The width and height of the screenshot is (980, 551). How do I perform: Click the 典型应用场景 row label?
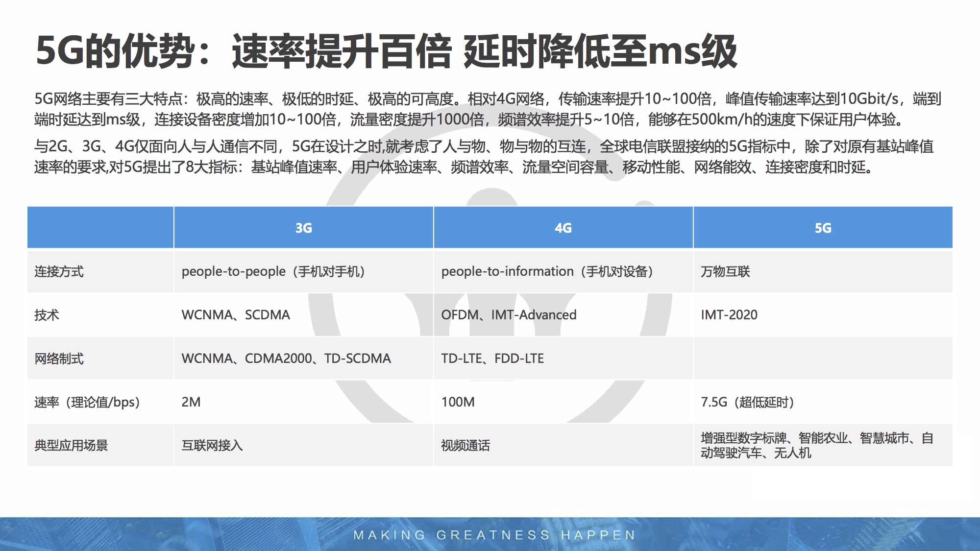click(x=72, y=446)
